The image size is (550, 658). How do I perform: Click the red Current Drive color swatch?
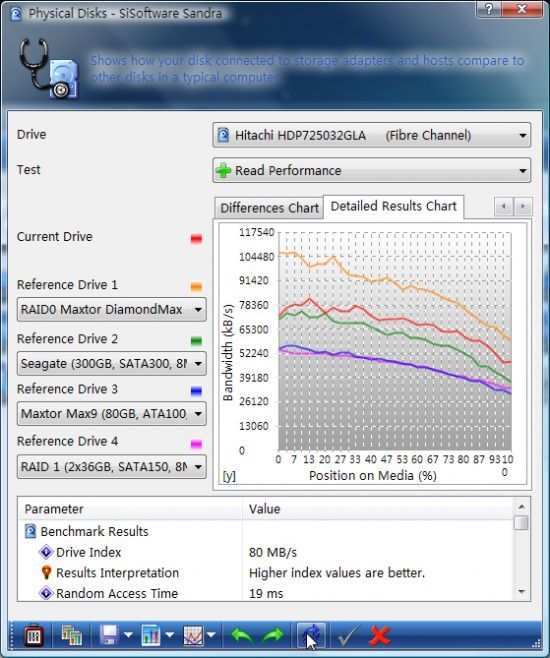pos(196,238)
